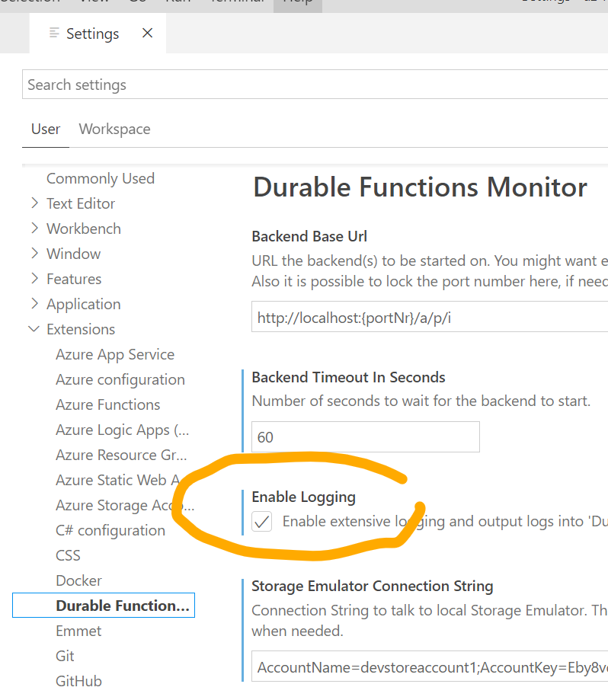Switch to the Workspace settings tab
Image resolution: width=608 pixels, height=700 pixels.
[114, 129]
